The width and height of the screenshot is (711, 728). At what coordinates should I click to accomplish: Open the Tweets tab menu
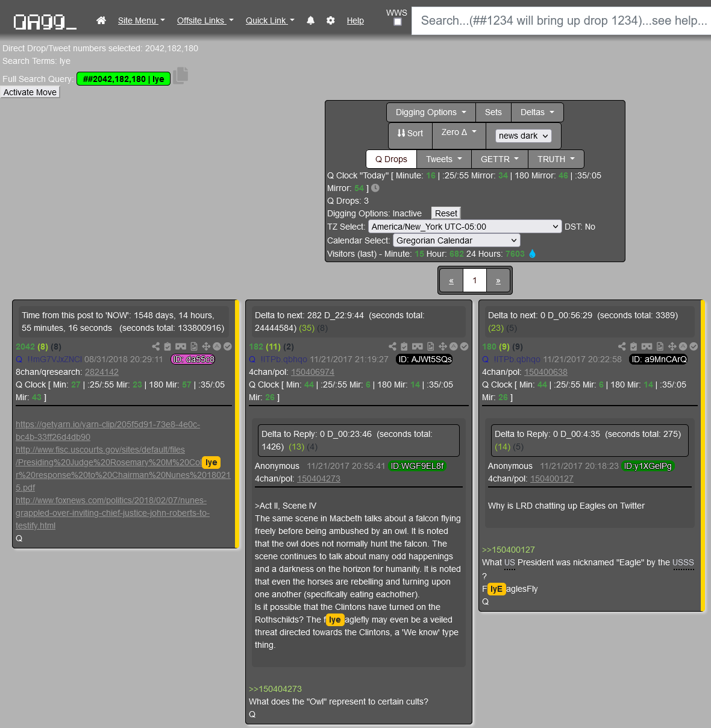click(x=444, y=159)
